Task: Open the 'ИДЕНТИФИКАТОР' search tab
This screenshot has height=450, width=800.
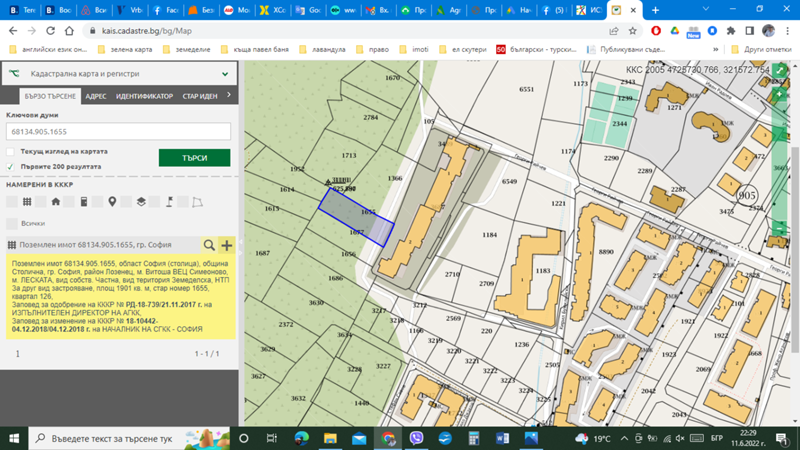Action: [x=144, y=96]
